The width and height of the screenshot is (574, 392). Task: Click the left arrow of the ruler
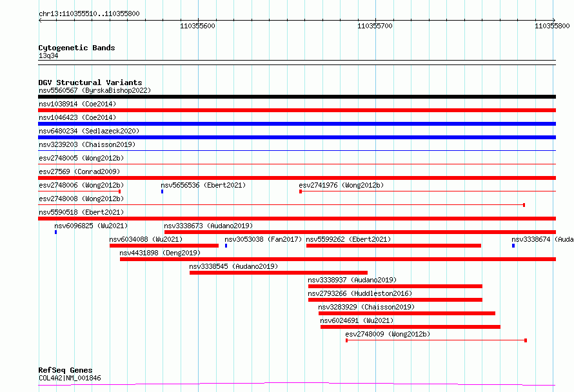(x=40, y=21)
